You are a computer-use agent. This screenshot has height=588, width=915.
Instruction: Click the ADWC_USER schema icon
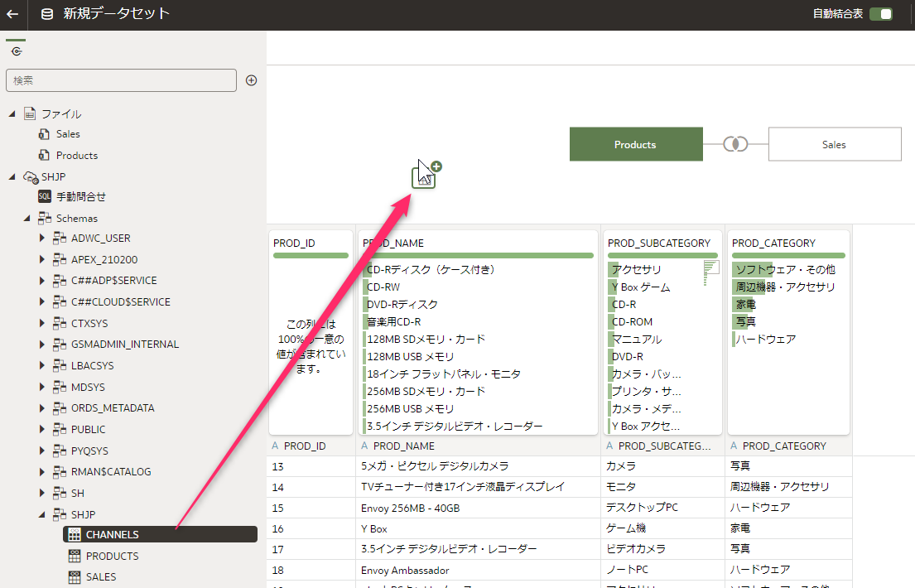pos(60,239)
